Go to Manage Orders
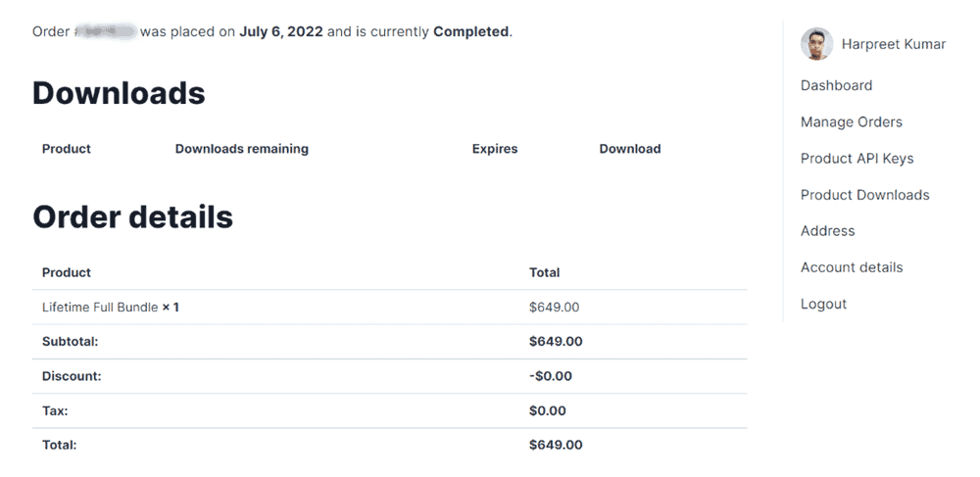The width and height of the screenshot is (980, 477). 852,121
